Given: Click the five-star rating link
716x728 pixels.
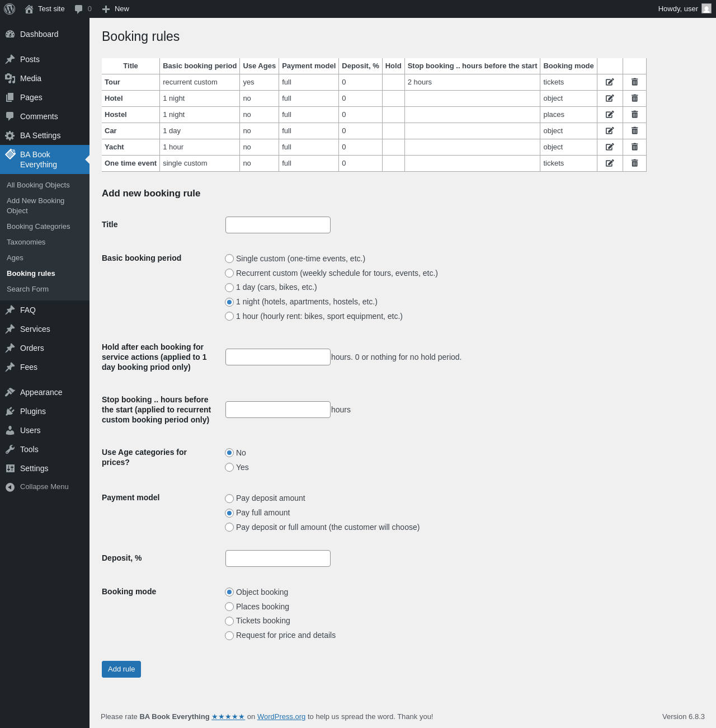Looking at the screenshot, I should (x=228, y=717).
